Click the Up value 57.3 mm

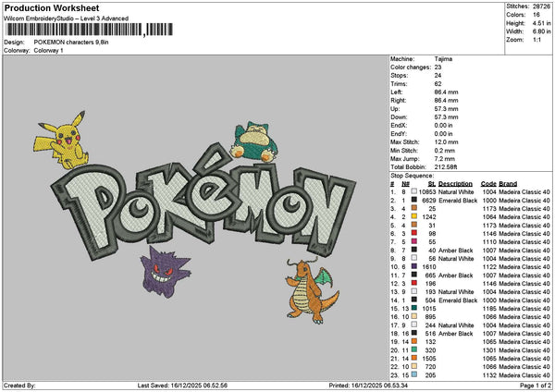coord(446,108)
